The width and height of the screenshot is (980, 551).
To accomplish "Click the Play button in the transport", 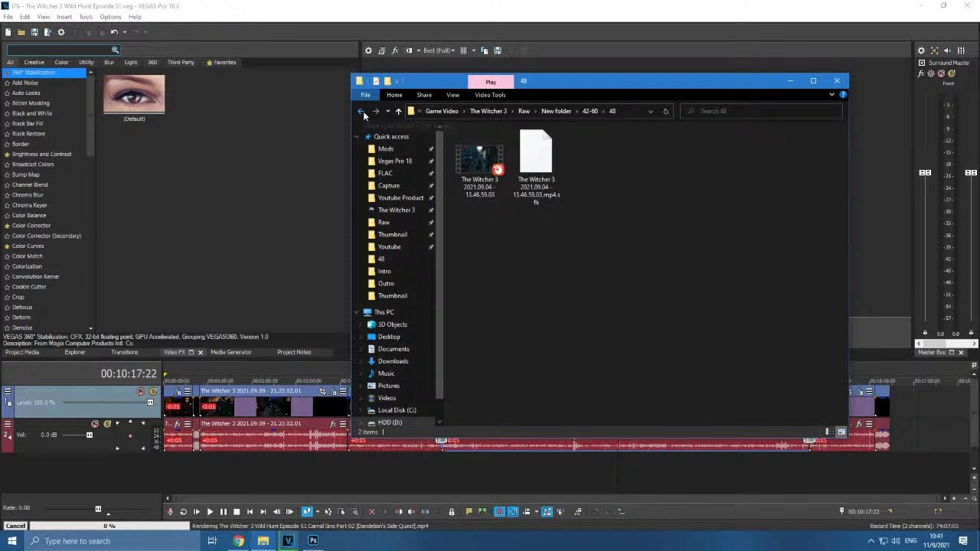I will [x=210, y=511].
